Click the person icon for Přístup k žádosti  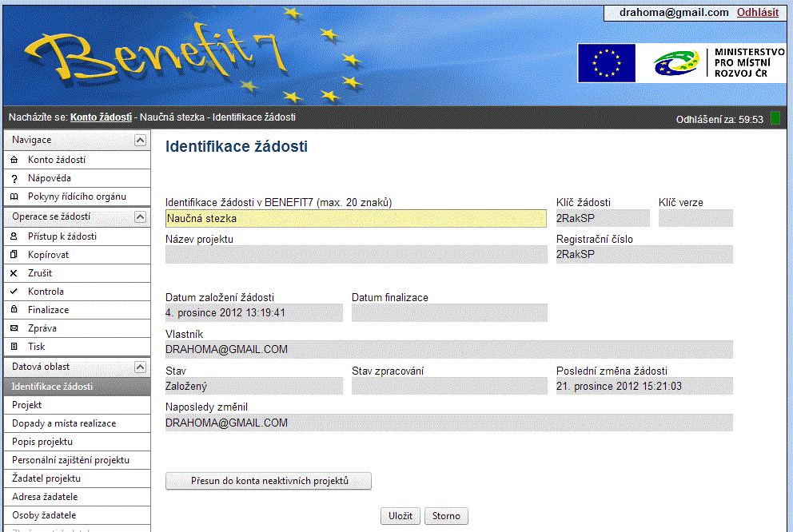[14, 236]
